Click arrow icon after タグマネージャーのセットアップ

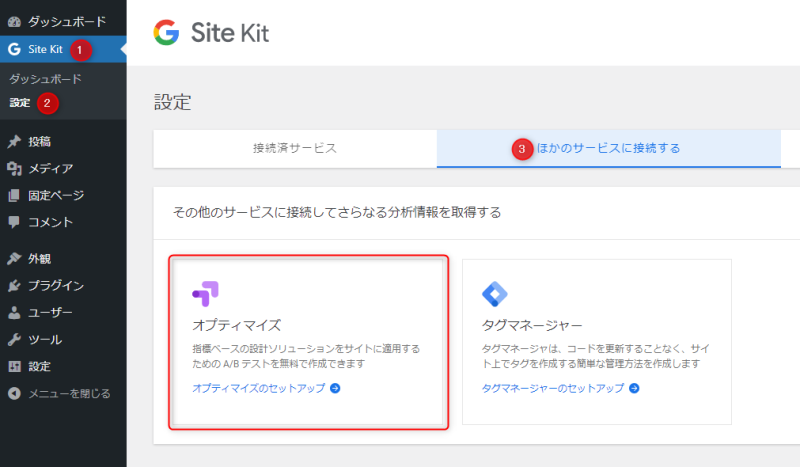pyautogui.click(x=634, y=388)
